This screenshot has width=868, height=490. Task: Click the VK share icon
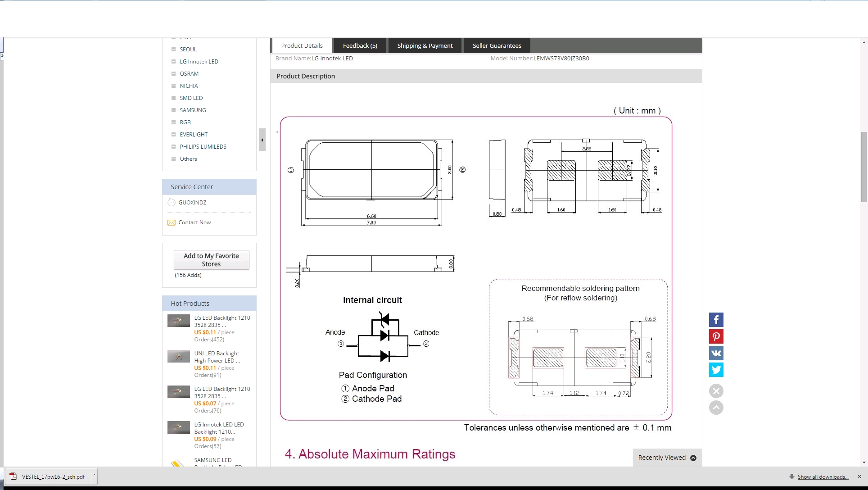pyautogui.click(x=716, y=353)
